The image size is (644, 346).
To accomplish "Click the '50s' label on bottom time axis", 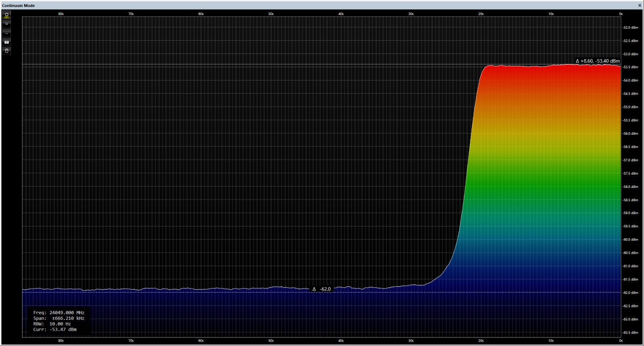I will (271, 341).
